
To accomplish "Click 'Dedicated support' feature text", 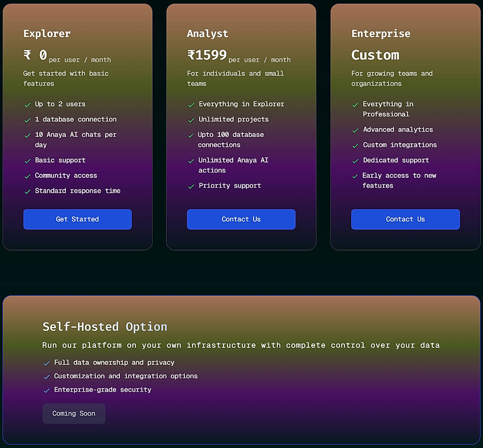I will [x=396, y=160].
